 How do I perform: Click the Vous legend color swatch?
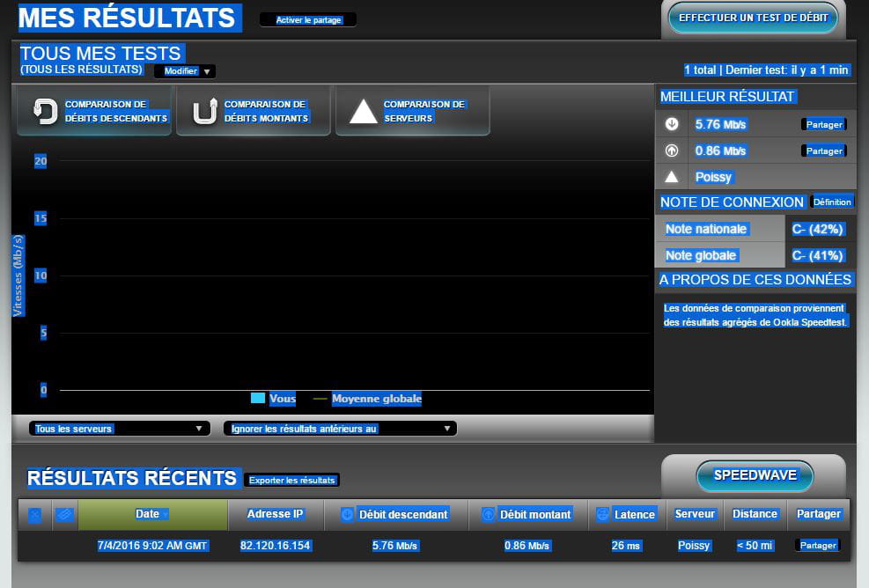point(258,398)
